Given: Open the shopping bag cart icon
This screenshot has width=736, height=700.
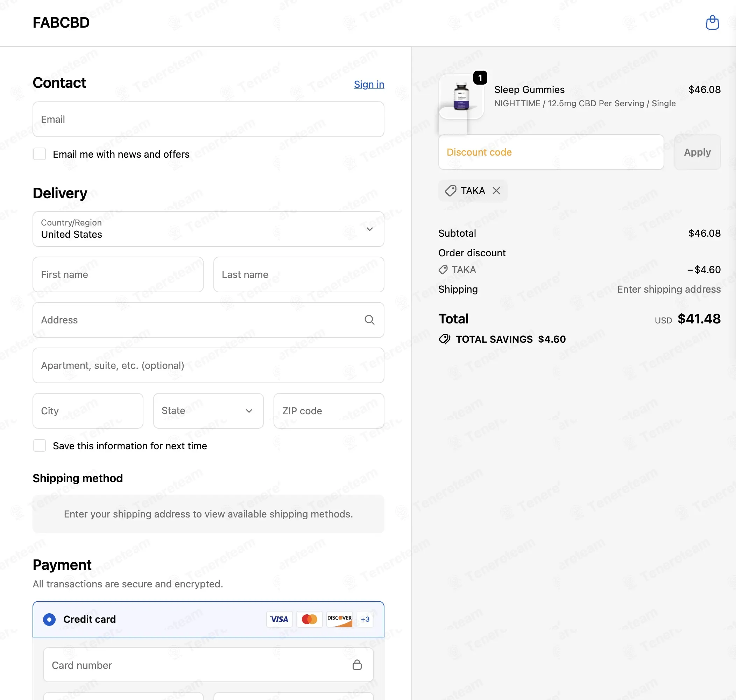Looking at the screenshot, I should [712, 22].
